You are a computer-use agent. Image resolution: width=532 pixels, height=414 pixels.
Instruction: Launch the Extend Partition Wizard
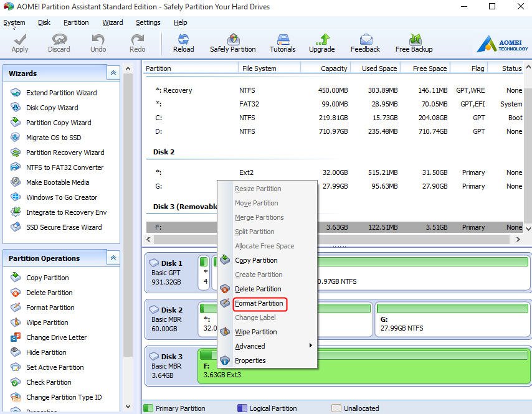pos(62,93)
